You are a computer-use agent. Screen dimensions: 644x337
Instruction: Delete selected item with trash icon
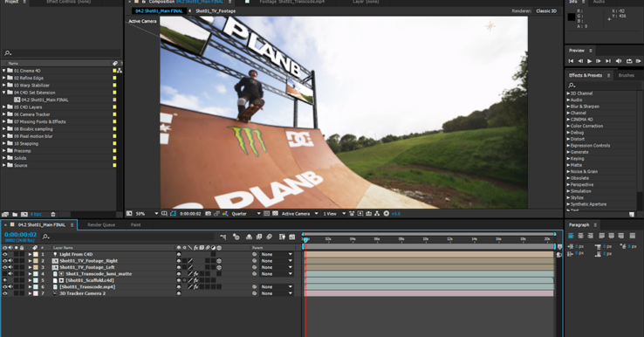(x=53, y=215)
